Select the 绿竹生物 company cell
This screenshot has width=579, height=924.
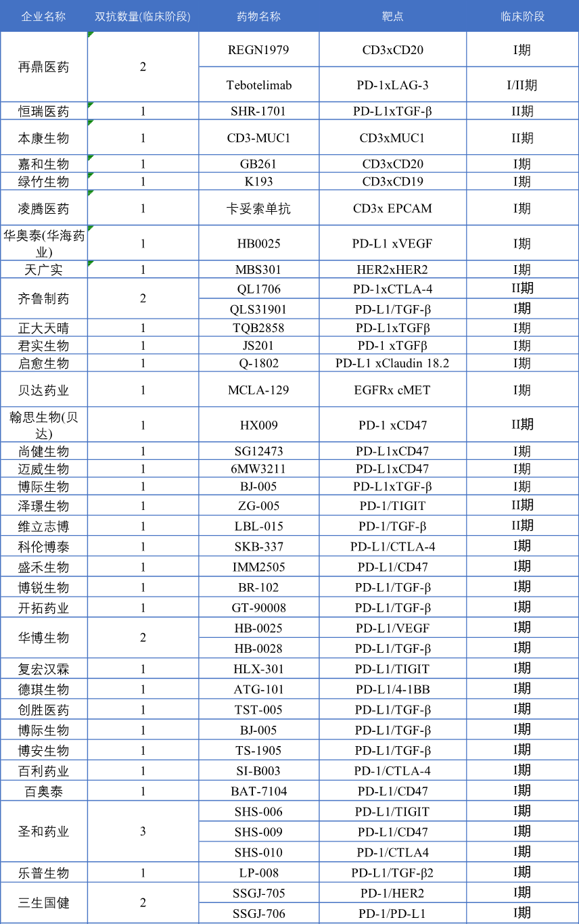pos(44,181)
